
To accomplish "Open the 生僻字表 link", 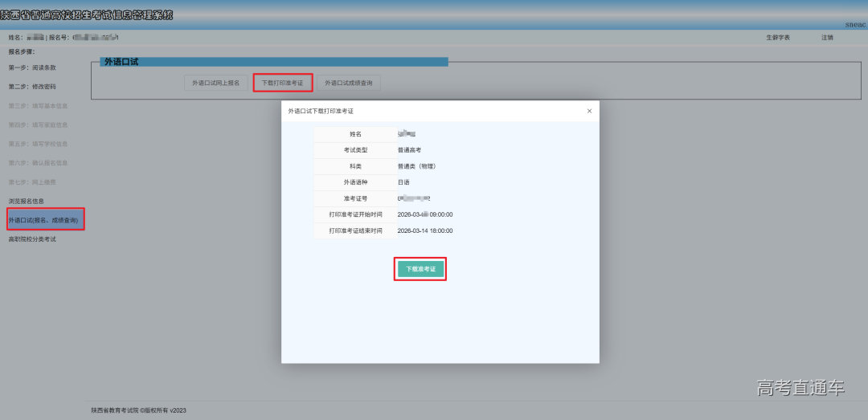I will (x=777, y=38).
